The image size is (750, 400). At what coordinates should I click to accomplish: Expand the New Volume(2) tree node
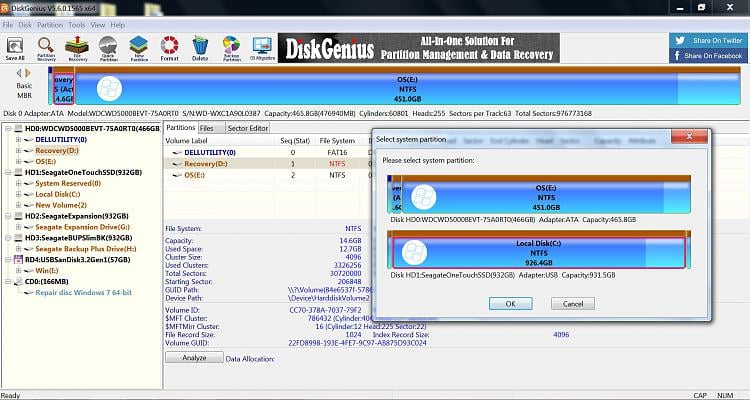[x=19, y=205]
